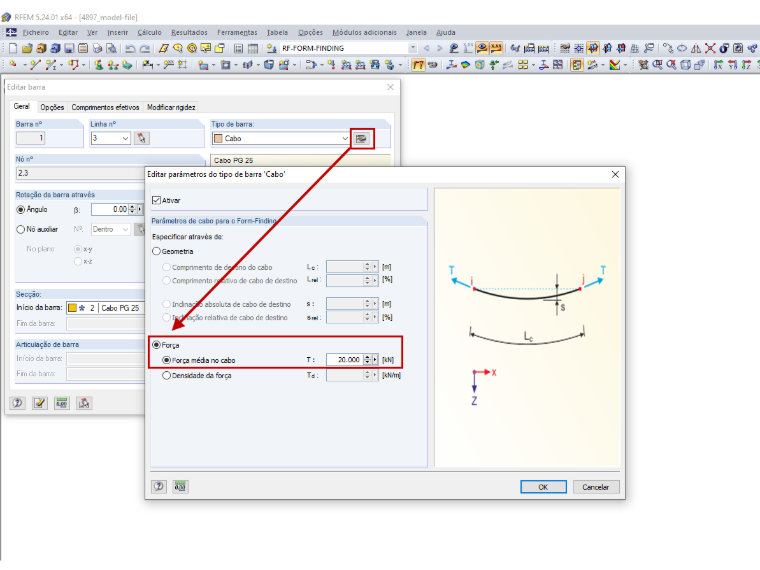Open arrow menu beside T force field
Screen dimensions: 760x570
point(375,360)
